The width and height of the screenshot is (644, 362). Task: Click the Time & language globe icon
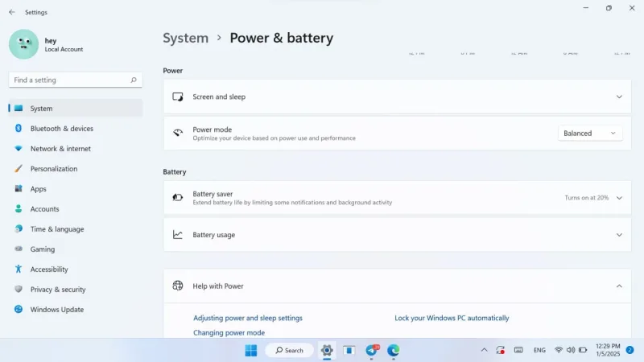(x=19, y=229)
